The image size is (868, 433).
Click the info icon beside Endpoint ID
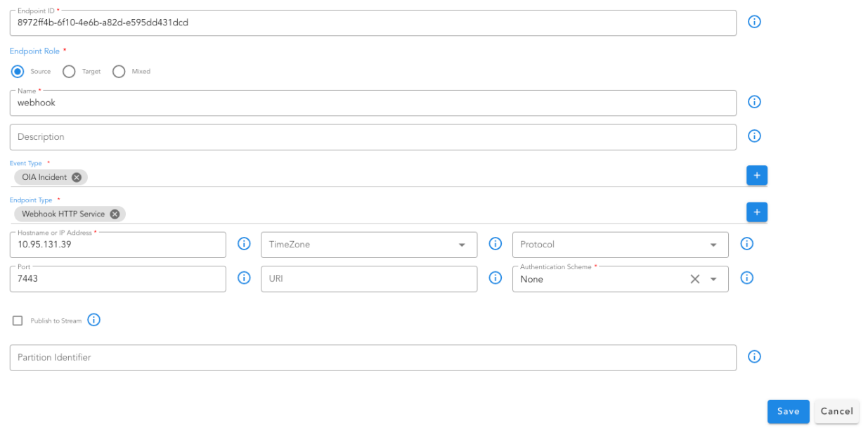754,22
